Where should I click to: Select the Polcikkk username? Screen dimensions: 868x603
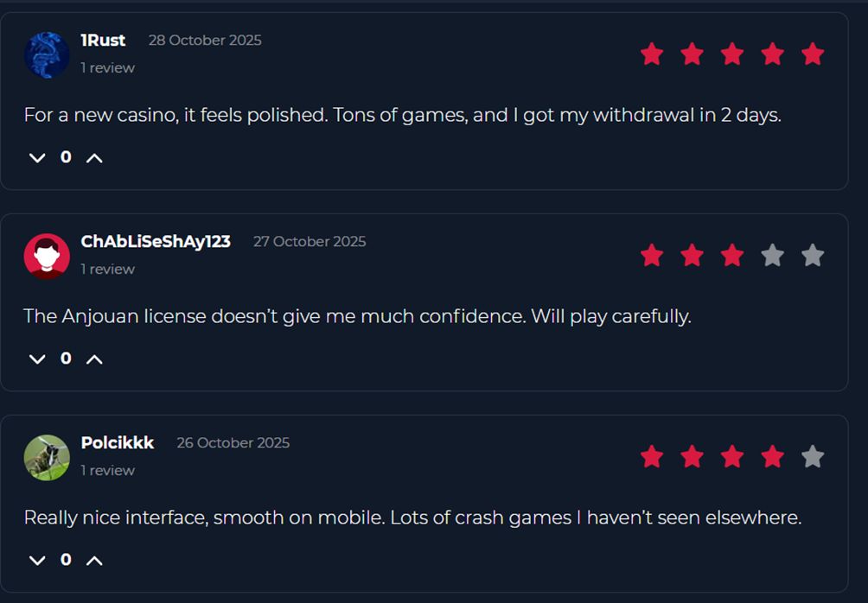116,442
